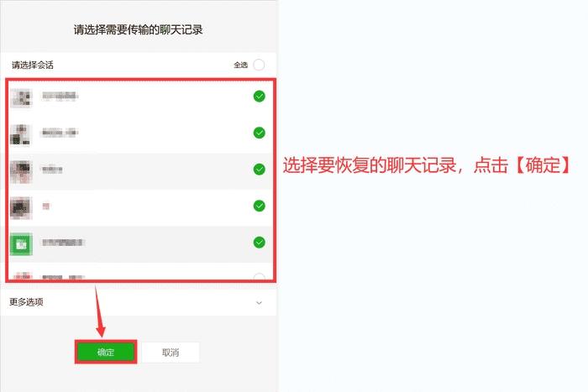Uncheck the fourth conversation's green checkmark
This screenshot has width=588, height=392.
coord(259,206)
